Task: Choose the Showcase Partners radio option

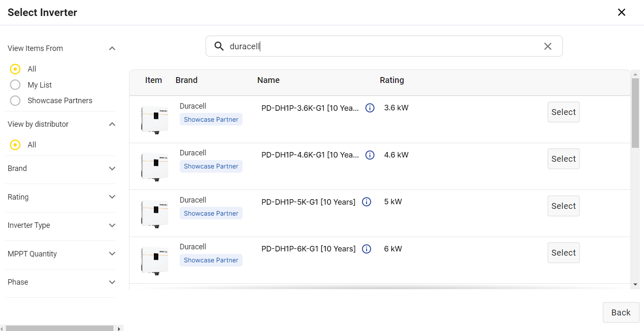Action: pos(15,101)
